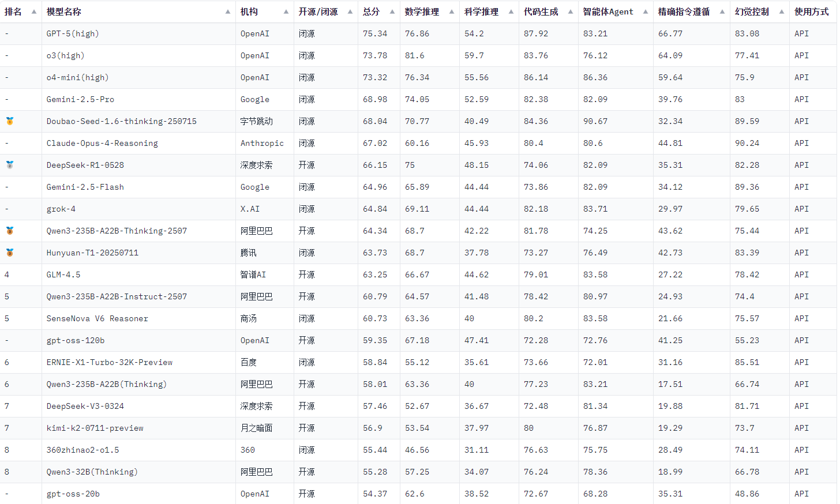Select Claude-Opus-4-Reasoning model name
Image resolution: width=840 pixels, height=504 pixels.
click(102, 143)
